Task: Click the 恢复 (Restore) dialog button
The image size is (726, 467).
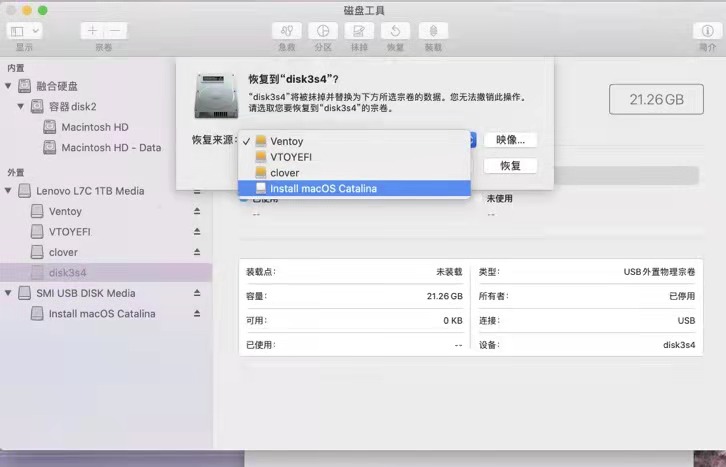Action: coord(510,166)
